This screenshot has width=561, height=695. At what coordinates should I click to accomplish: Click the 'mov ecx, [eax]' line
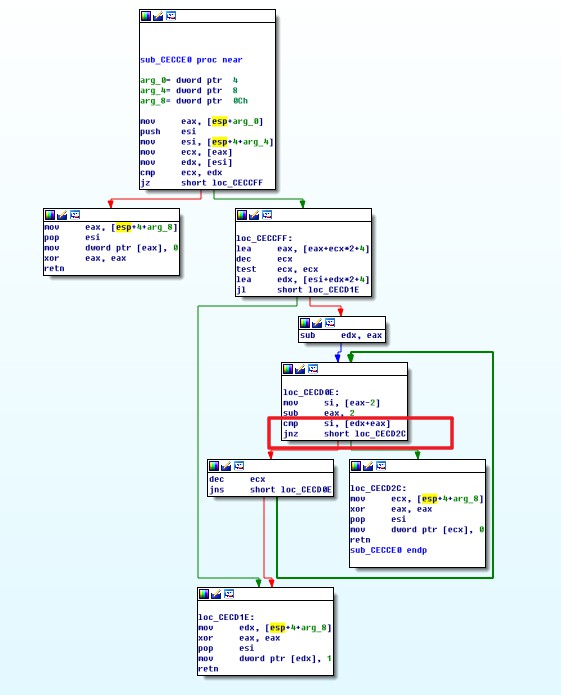(186, 152)
